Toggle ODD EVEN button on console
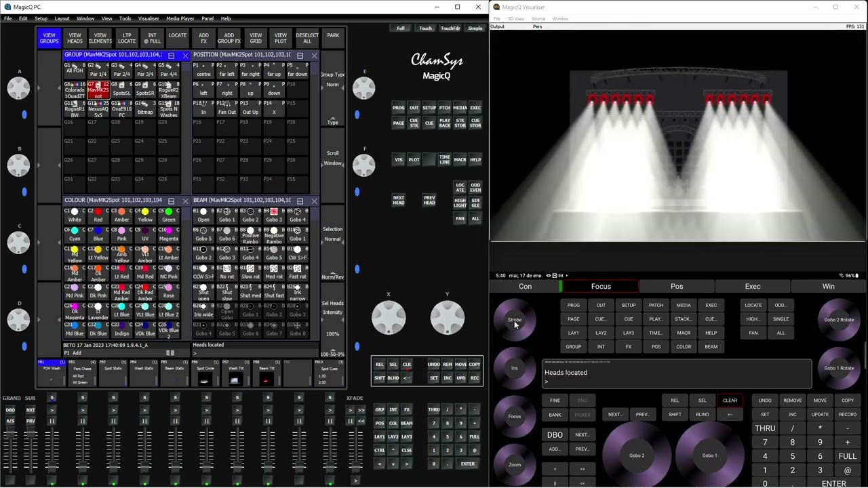Screen dimensions: 868x488 (x=475, y=187)
